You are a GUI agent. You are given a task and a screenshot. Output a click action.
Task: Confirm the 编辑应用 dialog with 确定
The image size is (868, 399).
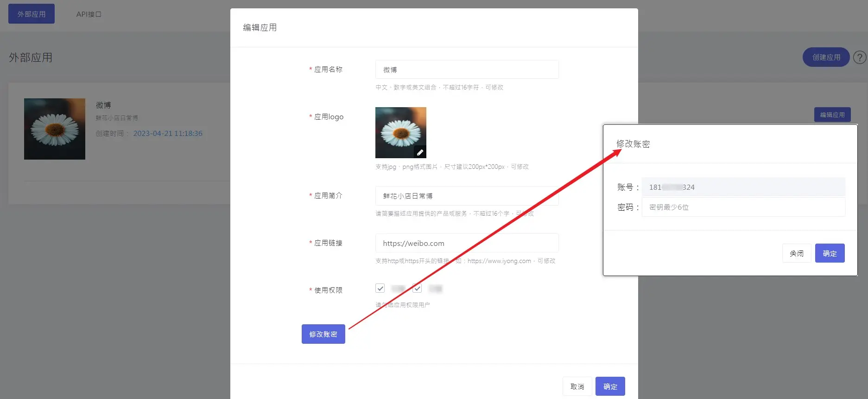[x=610, y=386]
